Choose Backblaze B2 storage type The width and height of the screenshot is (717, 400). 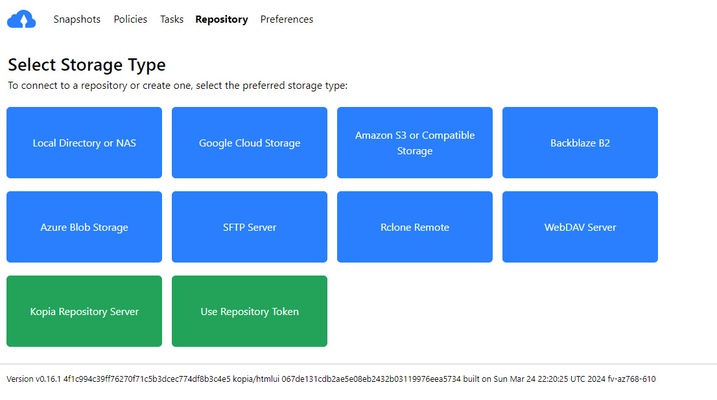coord(579,143)
